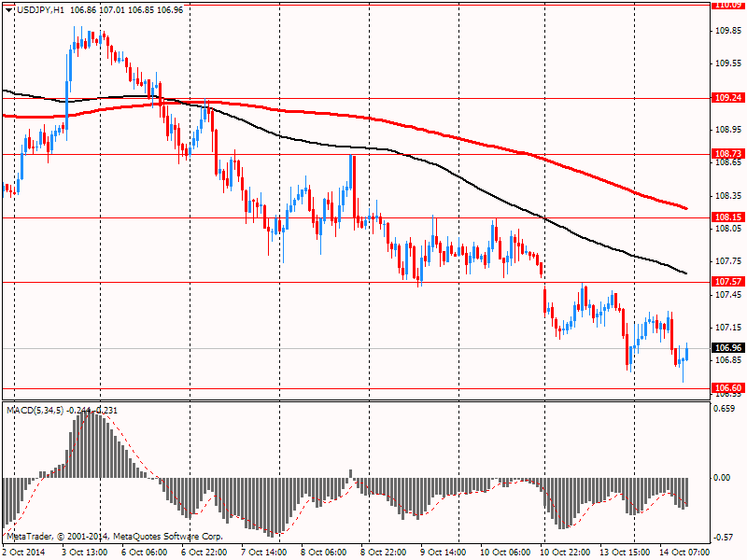Click the horizontal line at the 109.24 level

click(x=356, y=99)
